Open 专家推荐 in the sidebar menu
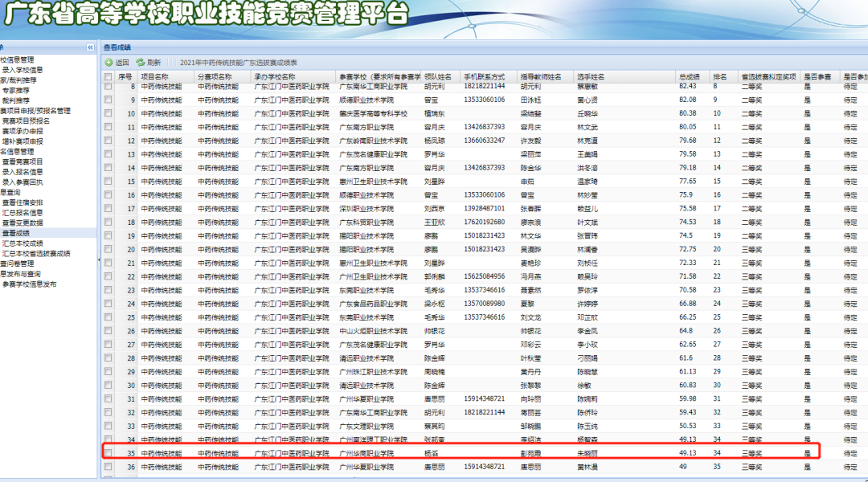The width and height of the screenshot is (868, 482). click(x=16, y=91)
